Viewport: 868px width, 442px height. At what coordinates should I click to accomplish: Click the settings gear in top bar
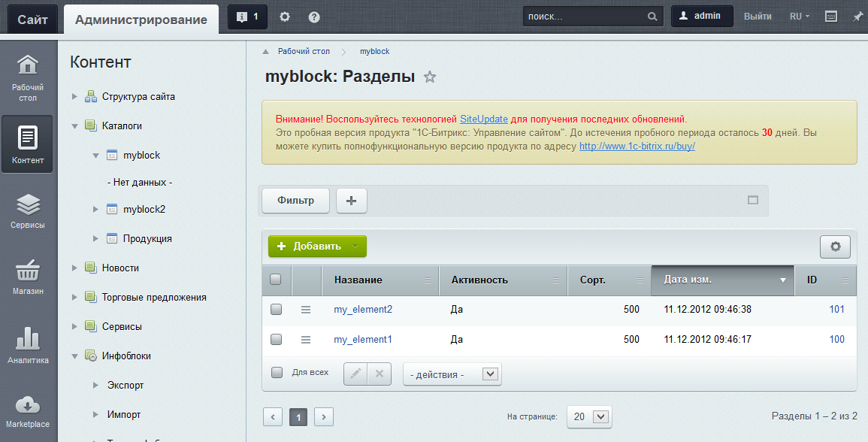[285, 17]
